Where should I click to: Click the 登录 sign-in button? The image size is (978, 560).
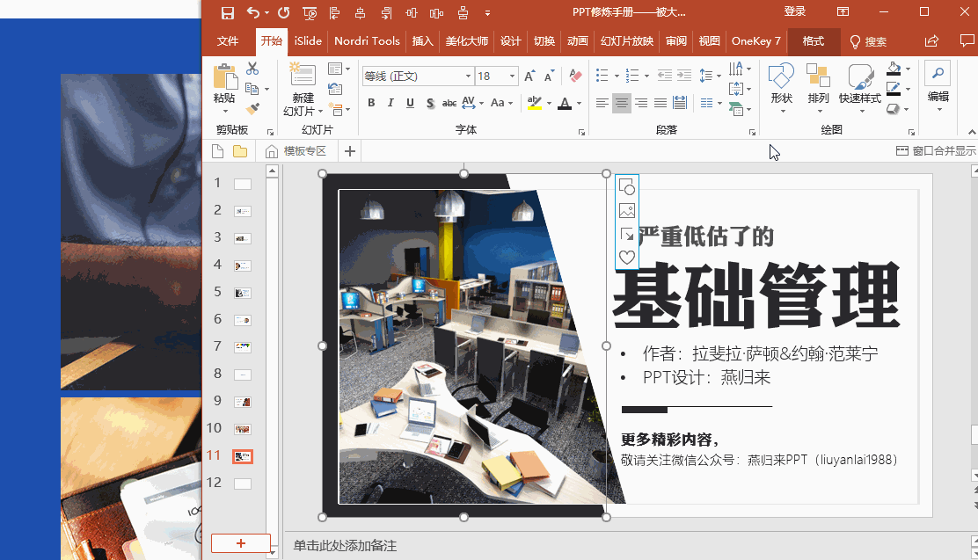[x=793, y=11]
